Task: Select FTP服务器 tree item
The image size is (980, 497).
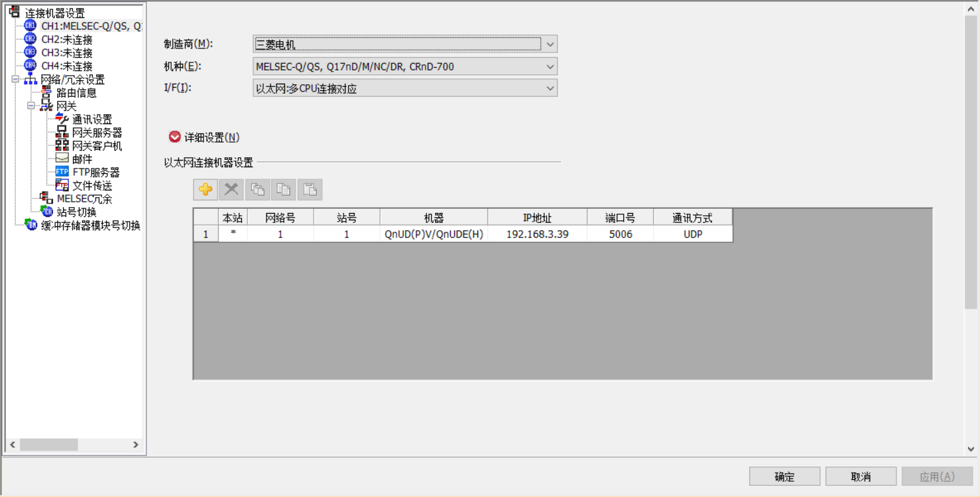Action: pyautogui.click(x=95, y=173)
